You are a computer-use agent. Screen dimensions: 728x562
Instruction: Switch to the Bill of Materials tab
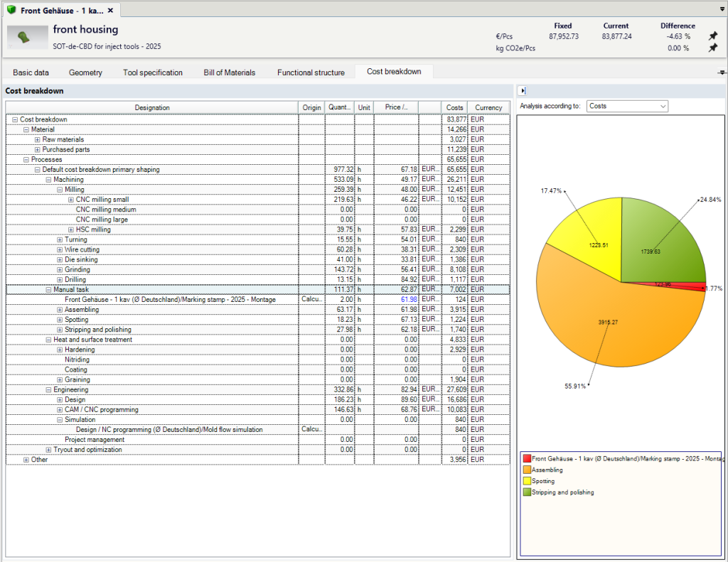230,72
